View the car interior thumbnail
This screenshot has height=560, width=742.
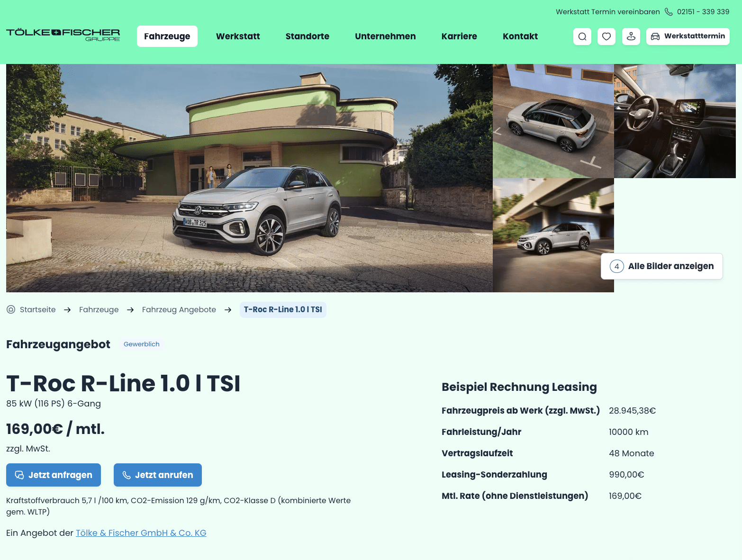675,121
